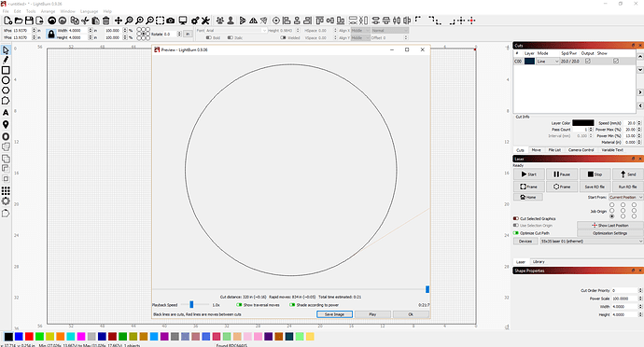Image resolution: width=644 pixels, height=347 pixels.
Task: Click Save Image in Preview window
Action: click(334, 314)
